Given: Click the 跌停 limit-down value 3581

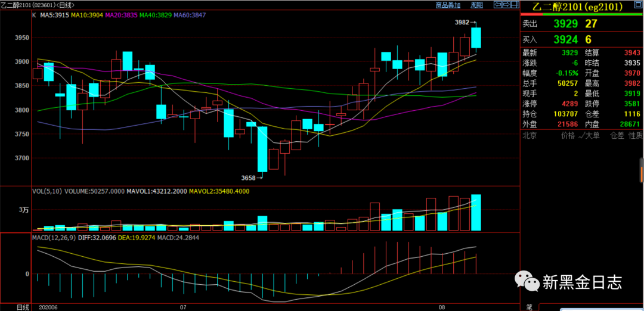Looking at the screenshot, I should point(632,104).
